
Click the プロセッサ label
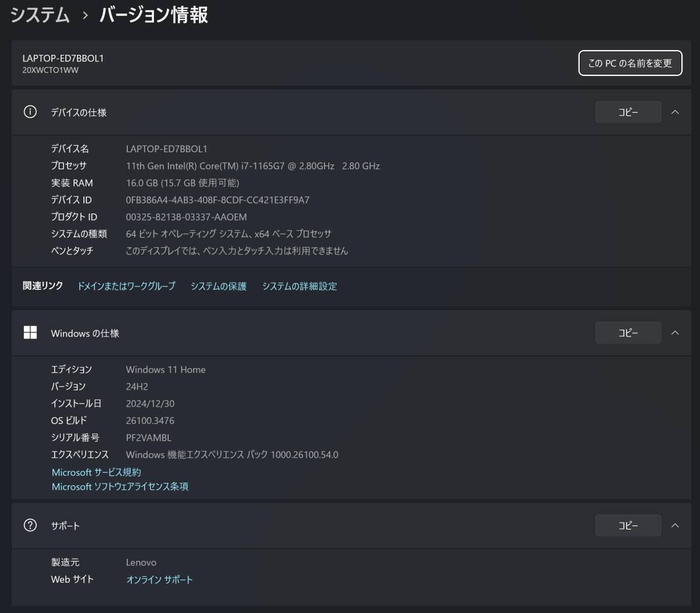pyautogui.click(x=69, y=166)
